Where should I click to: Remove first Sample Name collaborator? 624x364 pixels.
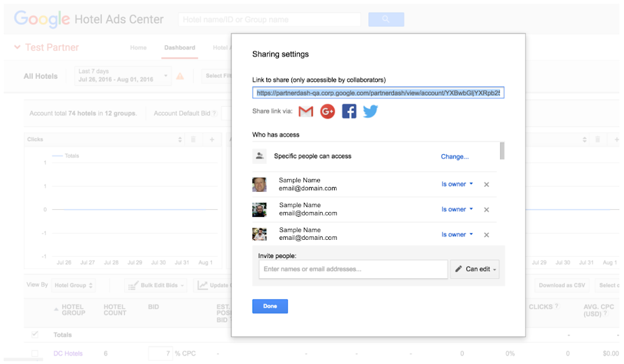coord(487,185)
